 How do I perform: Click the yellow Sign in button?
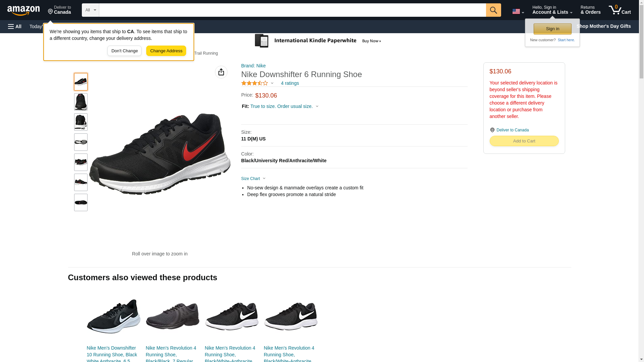pos(552,29)
